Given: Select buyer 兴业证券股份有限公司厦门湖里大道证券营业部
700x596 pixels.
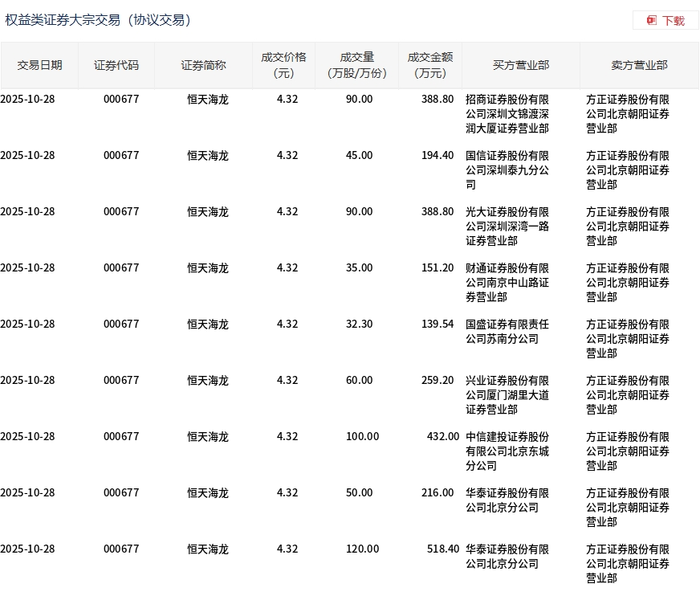Looking at the screenshot, I should 507,395.
